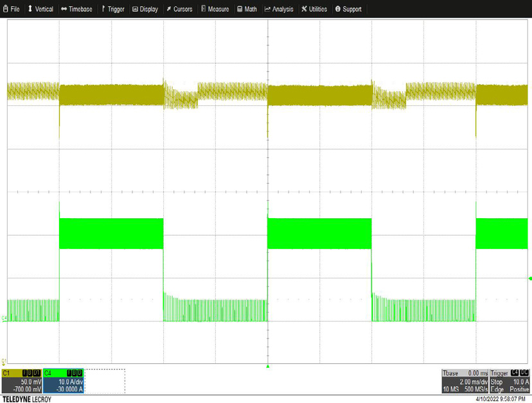Viewport: 532px width, 403px height.
Task: Open the Analysis menu
Action: click(279, 9)
